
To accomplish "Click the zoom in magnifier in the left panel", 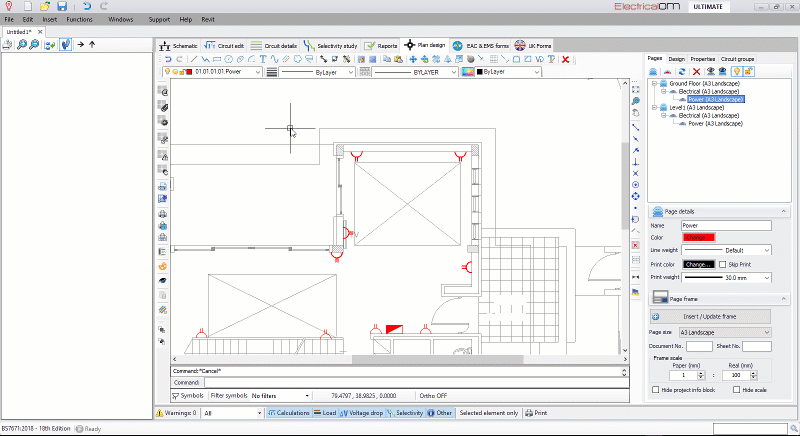I will pyautogui.click(x=22, y=45).
